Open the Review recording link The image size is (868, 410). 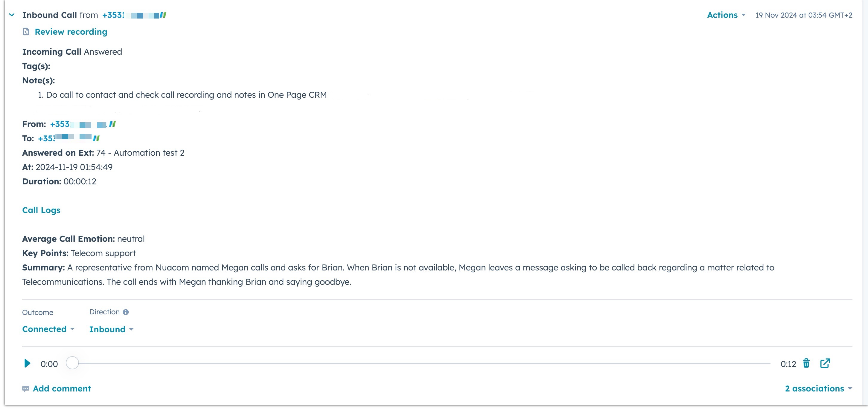pos(71,32)
